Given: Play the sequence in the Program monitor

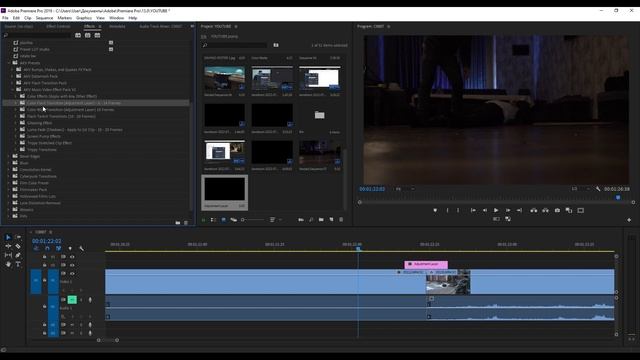Looking at the screenshot, I should [496, 210].
